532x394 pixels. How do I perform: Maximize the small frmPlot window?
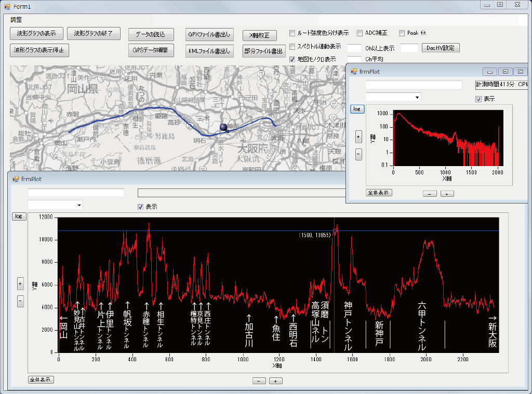pos(505,72)
